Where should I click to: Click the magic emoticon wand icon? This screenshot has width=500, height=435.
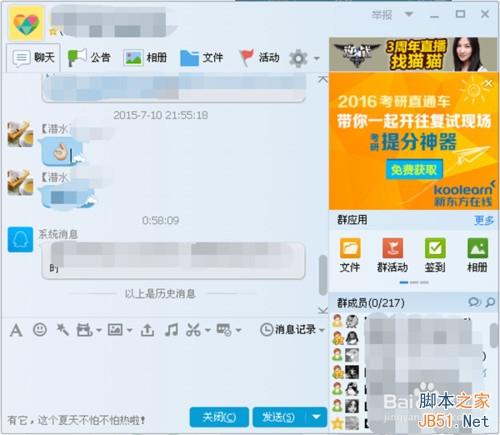[x=62, y=330]
